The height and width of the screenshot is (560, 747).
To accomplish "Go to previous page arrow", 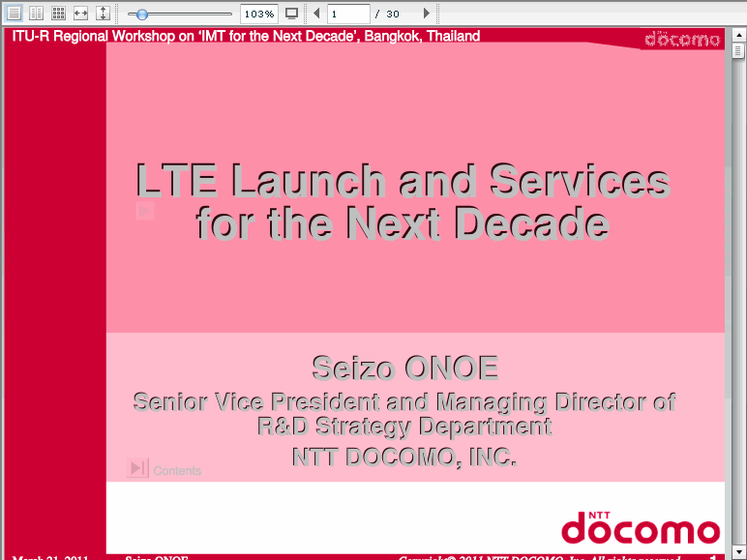I will click(316, 14).
